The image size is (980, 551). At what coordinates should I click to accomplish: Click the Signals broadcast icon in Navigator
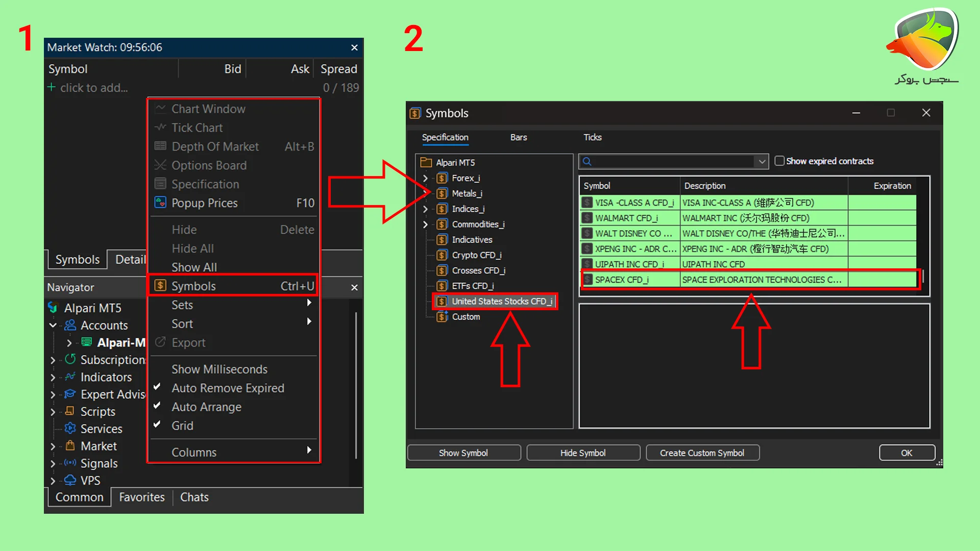point(70,463)
